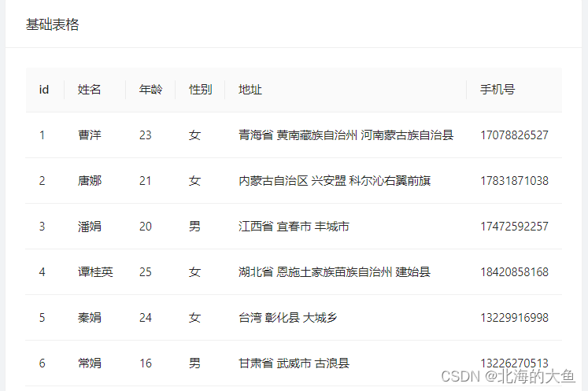
Task: Click phone number 17078826527
Action: pyautogui.click(x=515, y=135)
